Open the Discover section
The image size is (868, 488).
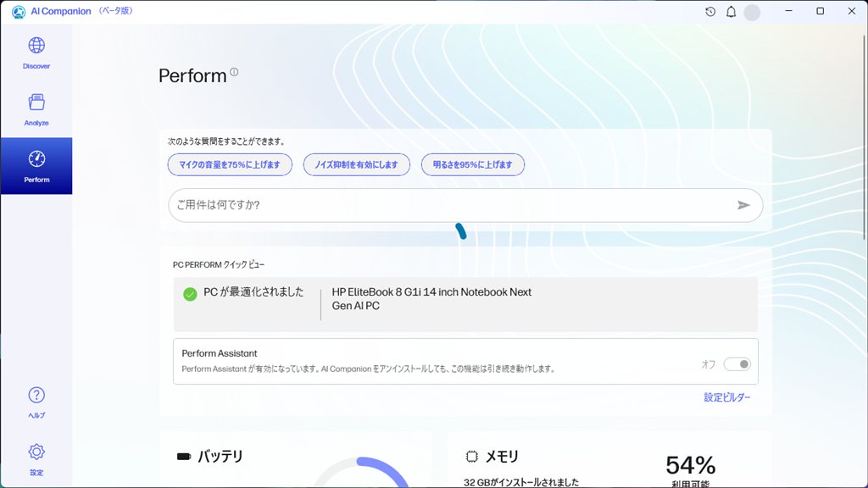point(36,53)
